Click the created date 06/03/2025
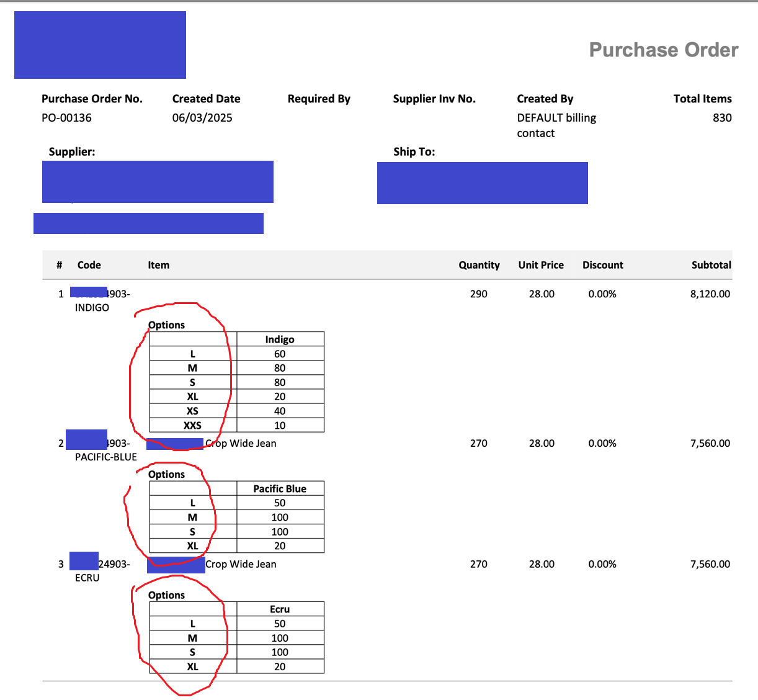This screenshot has height=700, width=758. click(202, 118)
